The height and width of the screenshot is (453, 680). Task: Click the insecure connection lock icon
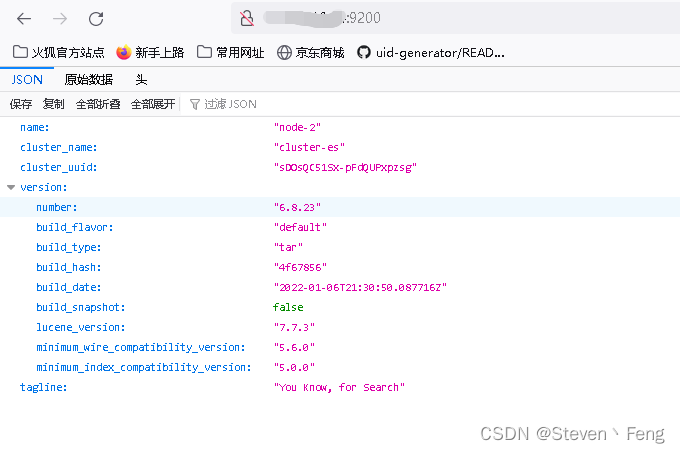pos(247,18)
